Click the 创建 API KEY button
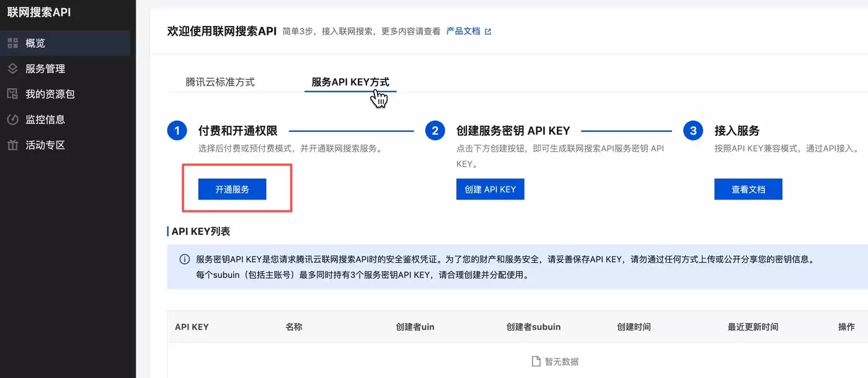The width and height of the screenshot is (868, 378). (490, 190)
